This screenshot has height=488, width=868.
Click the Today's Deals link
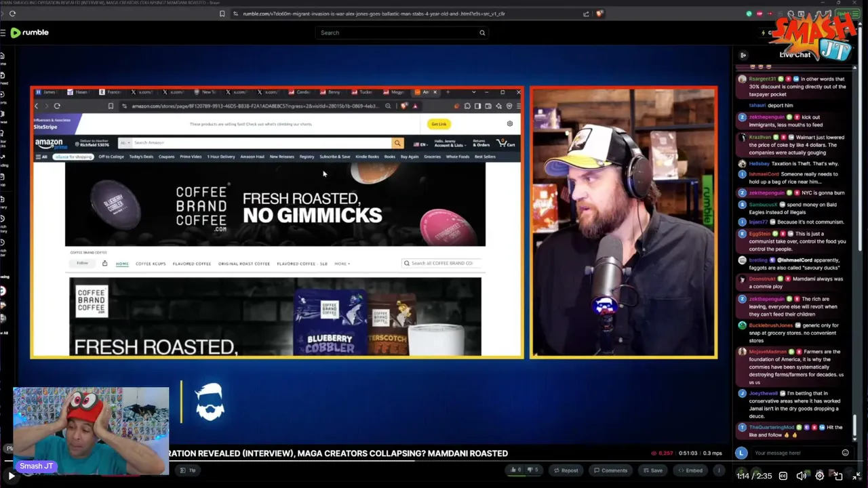coord(141,157)
